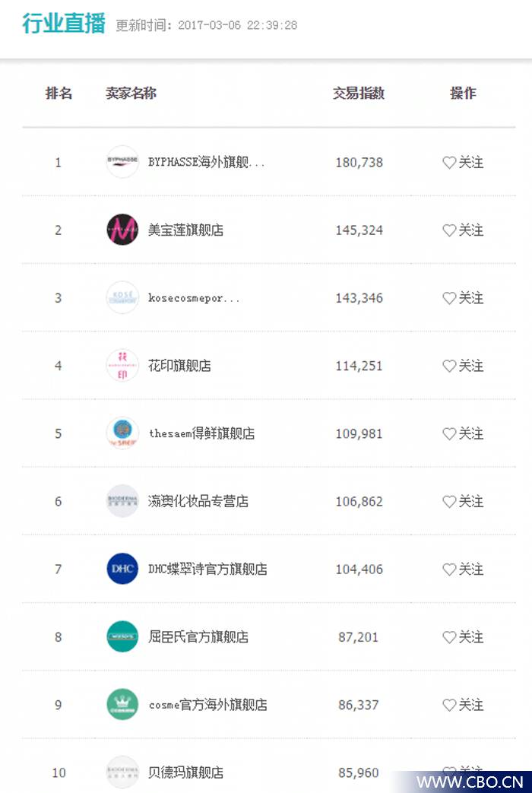532x793 pixels.
Task: Click the thesaem store logo icon
Action: click(x=122, y=433)
